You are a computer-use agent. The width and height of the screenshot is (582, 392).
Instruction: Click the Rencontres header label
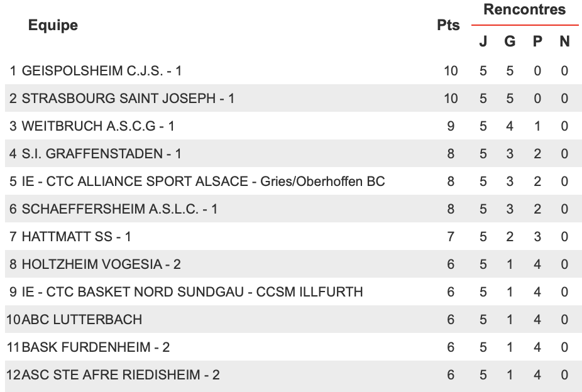(524, 9)
